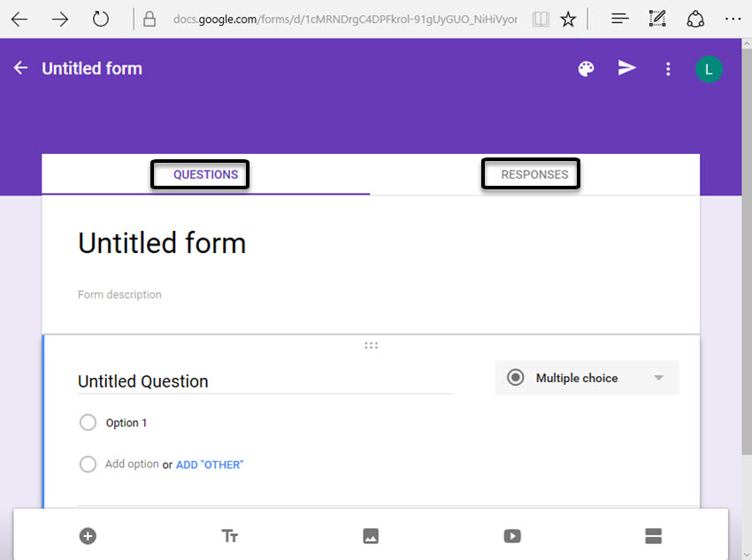Open the question type dropdown
Image resolution: width=752 pixels, height=560 pixels.
[587, 377]
